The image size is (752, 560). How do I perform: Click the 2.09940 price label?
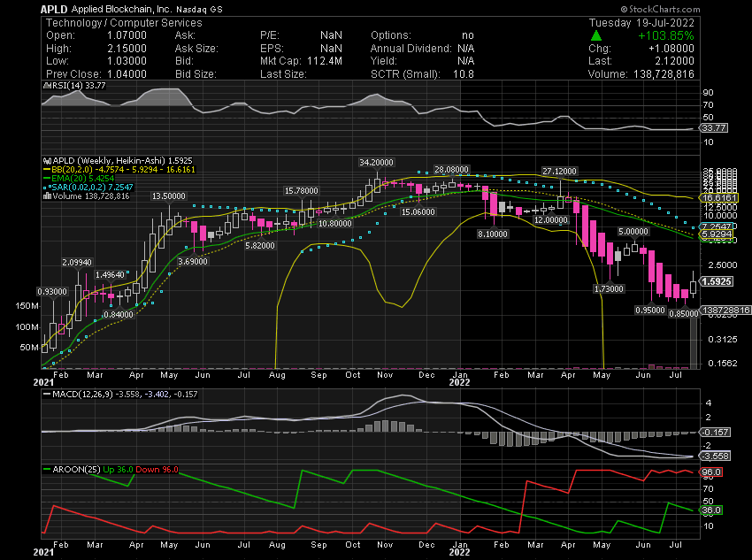pyautogui.click(x=77, y=262)
